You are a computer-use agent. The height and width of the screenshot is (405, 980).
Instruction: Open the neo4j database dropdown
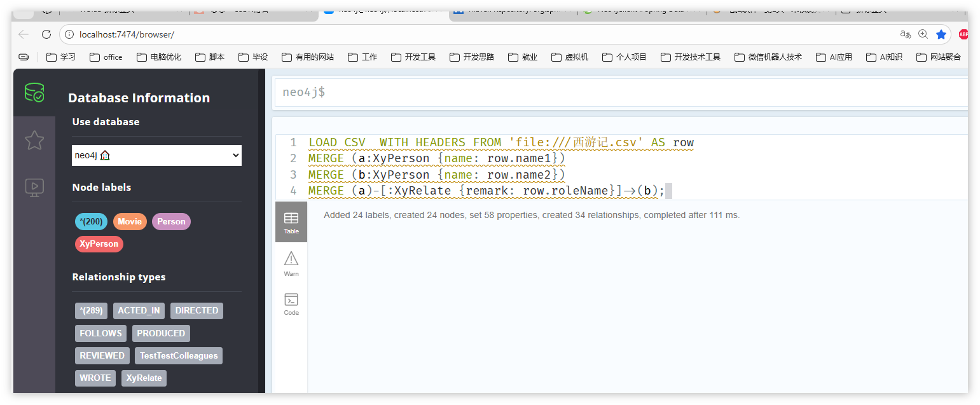156,155
